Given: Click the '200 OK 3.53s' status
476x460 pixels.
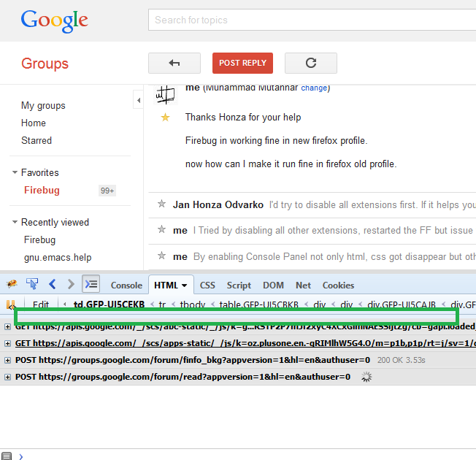Looking at the screenshot, I should pyautogui.click(x=401, y=360).
